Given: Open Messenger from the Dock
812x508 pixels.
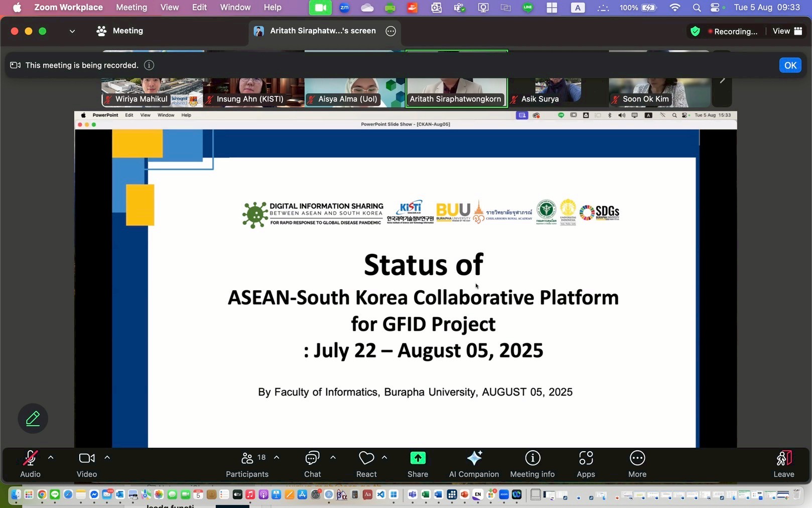Looking at the screenshot, I should pos(94,495).
